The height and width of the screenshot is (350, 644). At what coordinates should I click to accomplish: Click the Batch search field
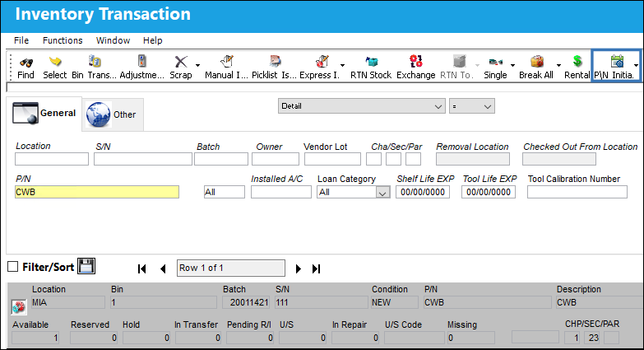[x=221, y=159]
